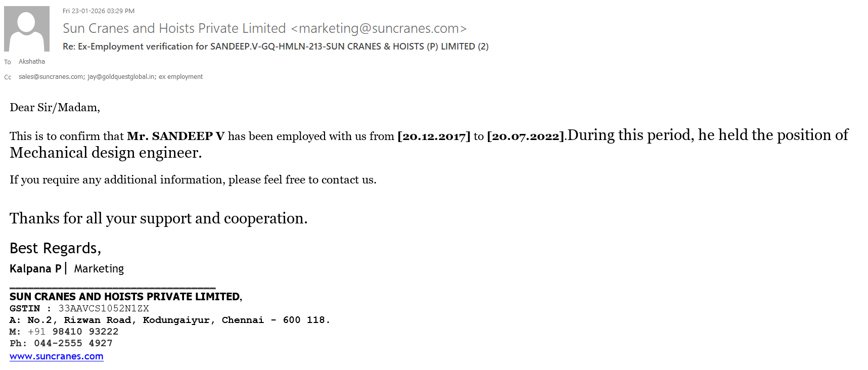Click jay@goldquestglobal.in Cc recipient
Image resolution: width=868 pixels, height=370 pixels.
(121, 77)
